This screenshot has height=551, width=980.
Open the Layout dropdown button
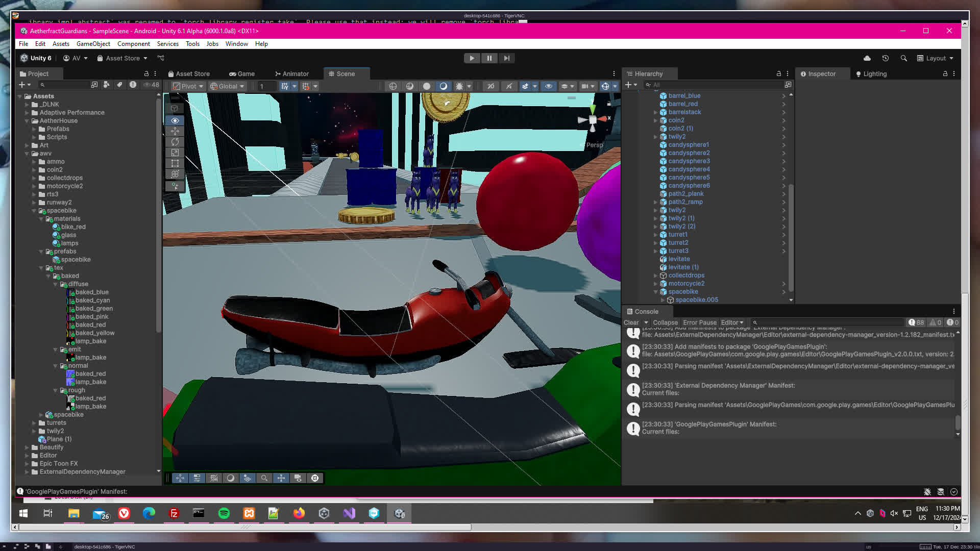tap(935, 58)
